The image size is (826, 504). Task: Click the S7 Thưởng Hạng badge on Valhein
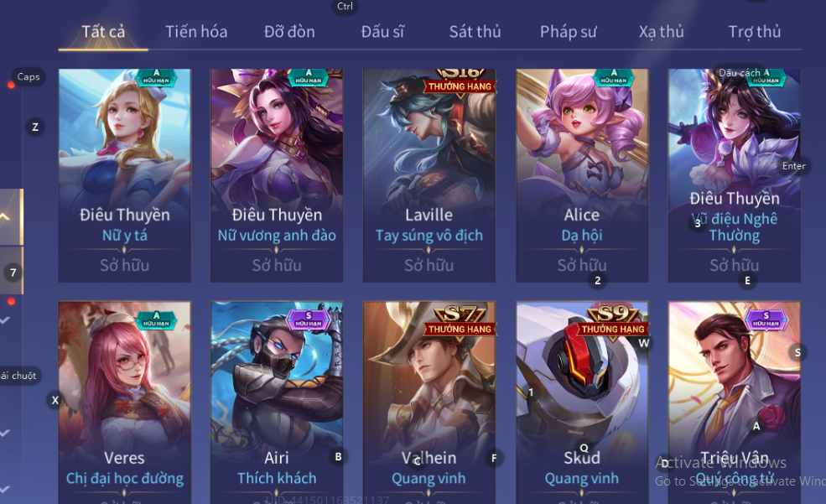[x=460, y=321]
